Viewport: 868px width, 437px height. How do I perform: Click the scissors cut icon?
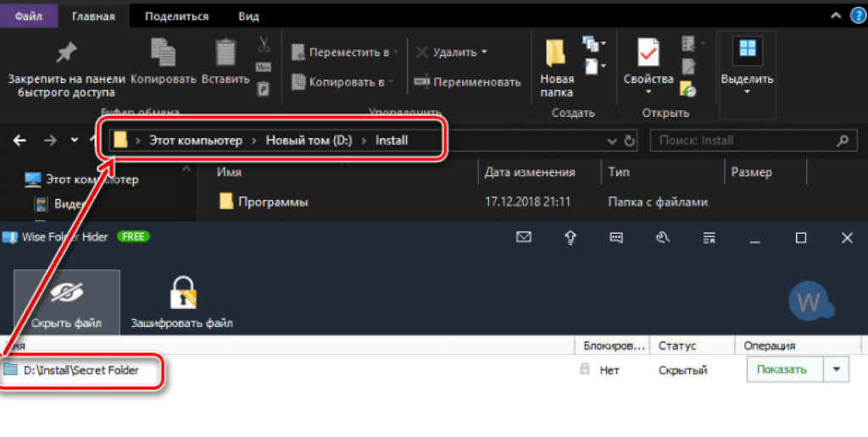point(264,44)
